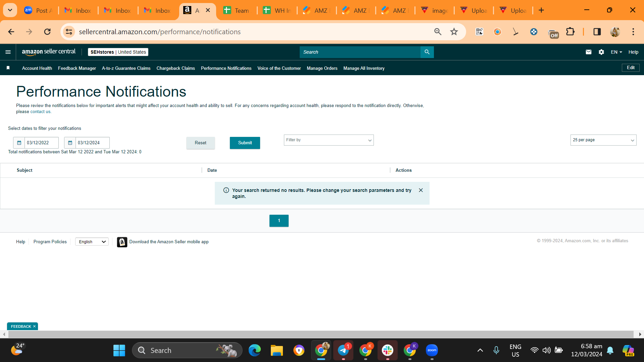644x362 pixels.
Task: Open the start date calendar picker icon
Action: [x=19, y=143]
